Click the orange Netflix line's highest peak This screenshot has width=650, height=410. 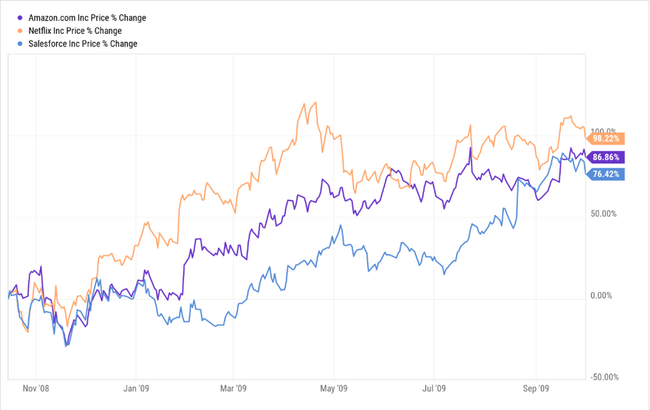point(315,102)
